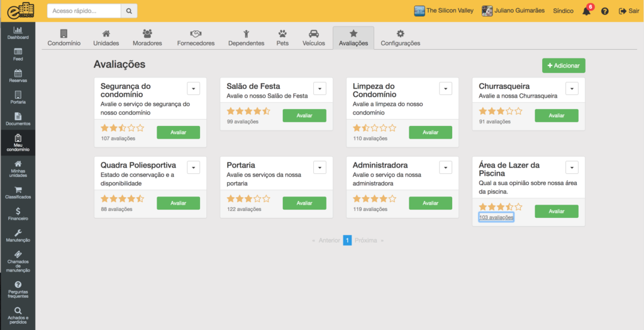Open Documentos in the sidebar
Image resolution: width=644 pixels, height=330 pixels.
18,119
